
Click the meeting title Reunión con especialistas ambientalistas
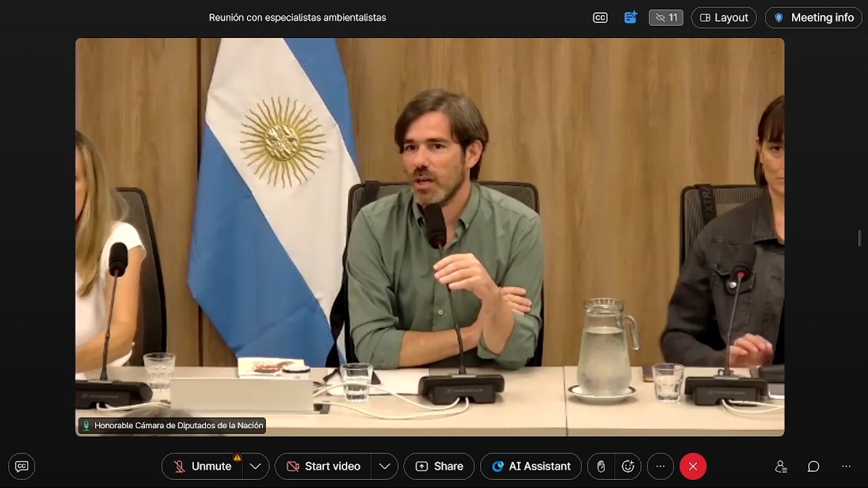[298, 18]
